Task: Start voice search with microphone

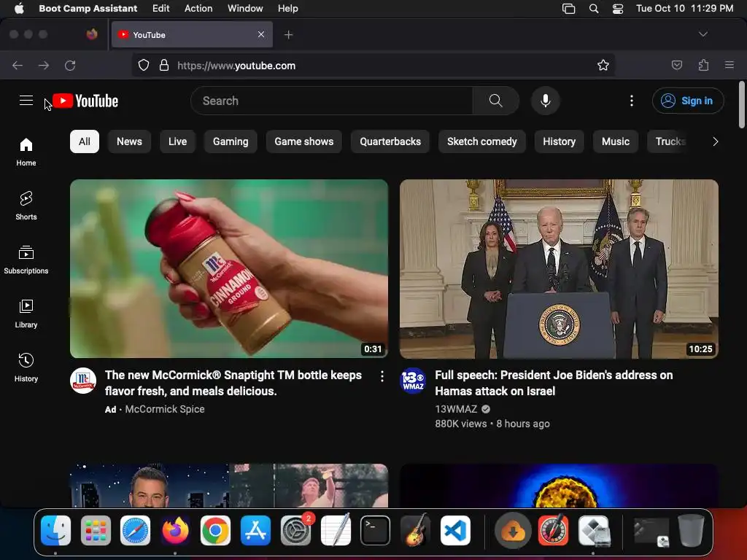Action: (x=546, y=101)
